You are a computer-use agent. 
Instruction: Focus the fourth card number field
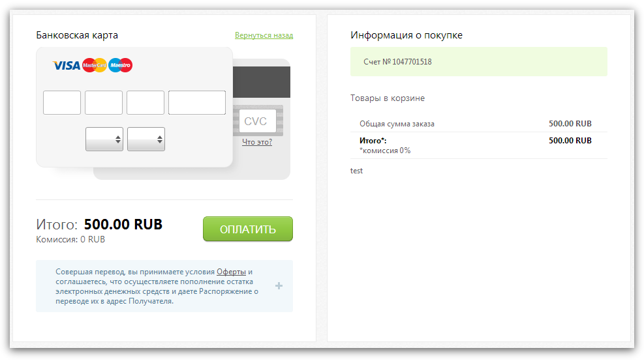pos(197,102)
